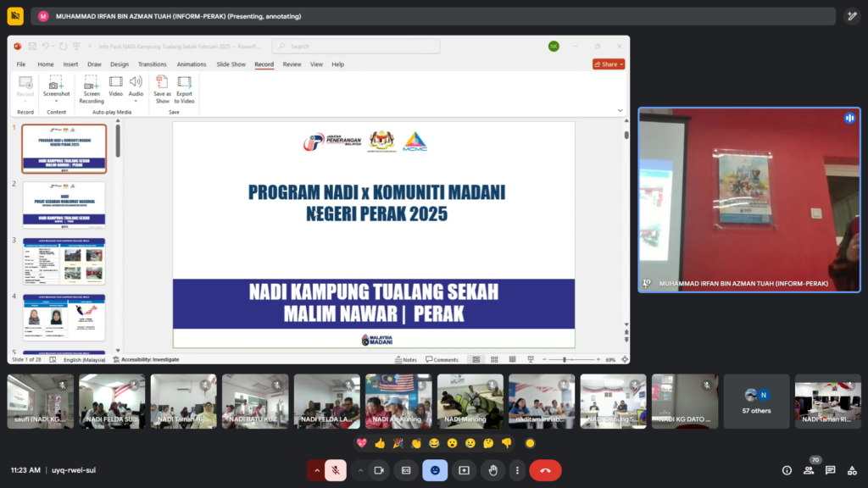Select slide 3 thumbnail
This screenshot has height=488, width=868.
pyautogui.click(x=64, y=261)
